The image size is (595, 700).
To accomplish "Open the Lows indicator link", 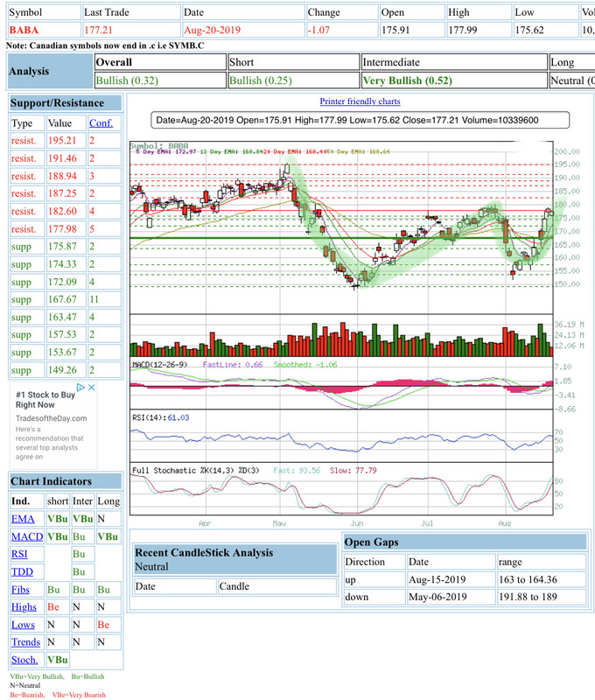I will click(x=24, y=625).
